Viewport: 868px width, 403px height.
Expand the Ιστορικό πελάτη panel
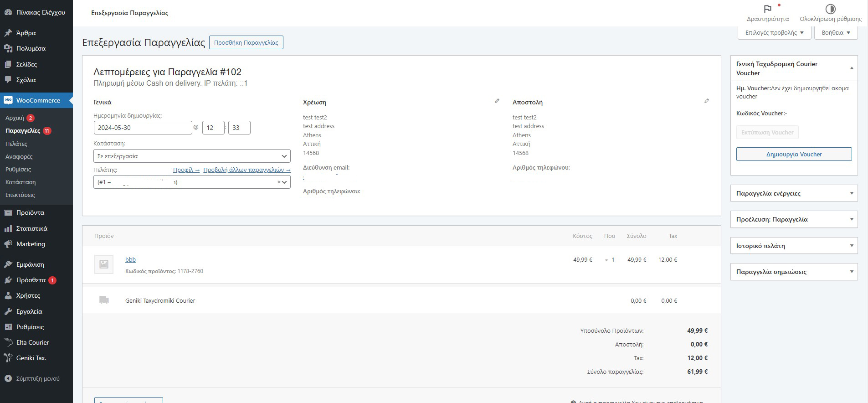click(x=852, y=246)
